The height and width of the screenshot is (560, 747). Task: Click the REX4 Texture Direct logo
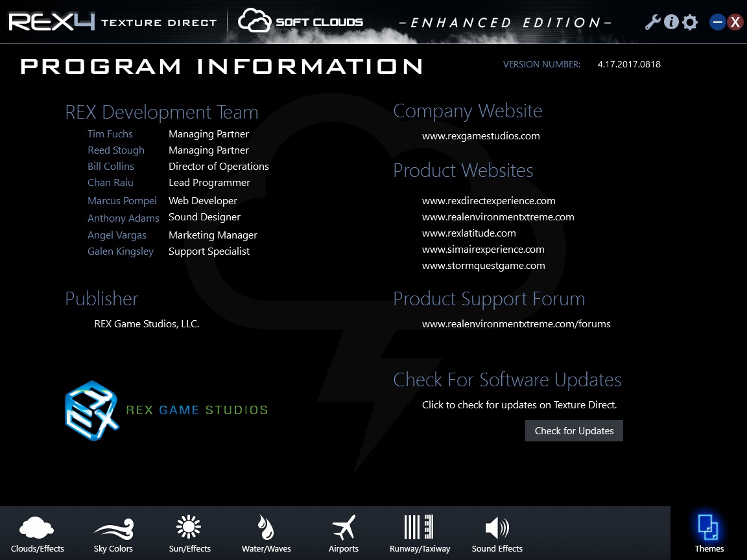112,22
